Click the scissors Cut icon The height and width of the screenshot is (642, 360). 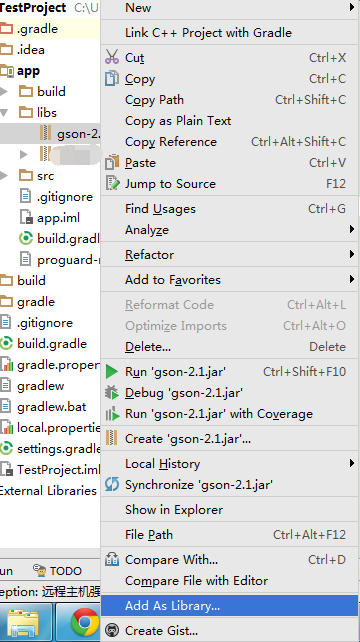(x=112, y=57)
